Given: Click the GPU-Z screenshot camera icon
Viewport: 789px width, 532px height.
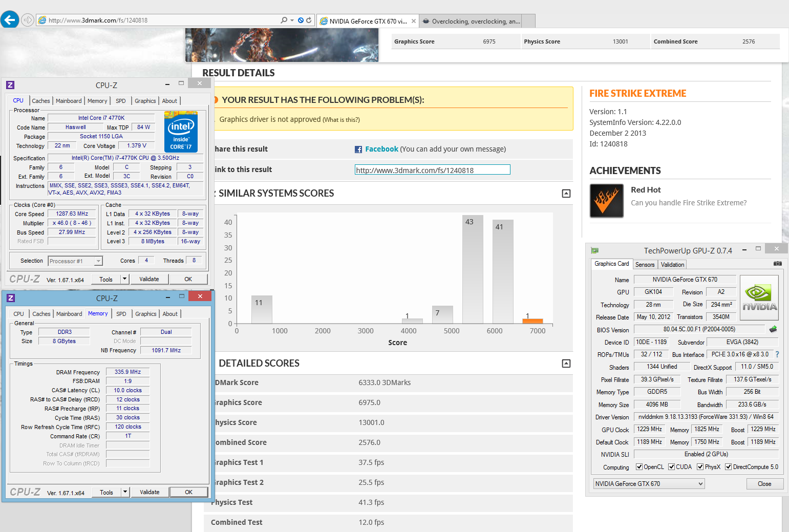Looking at the screenshot, I should pos(777,264).
